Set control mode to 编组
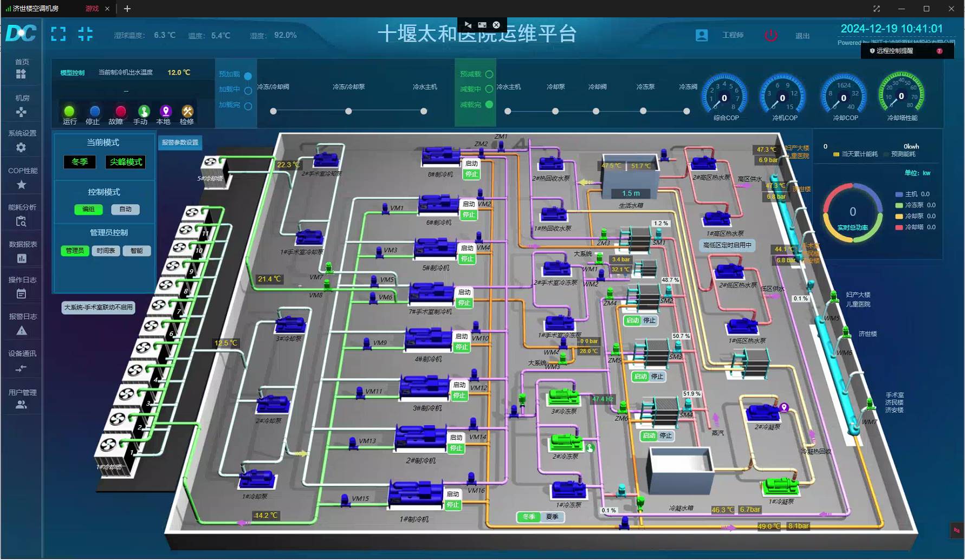Screen dimensions: 965x560 (88, 209)
